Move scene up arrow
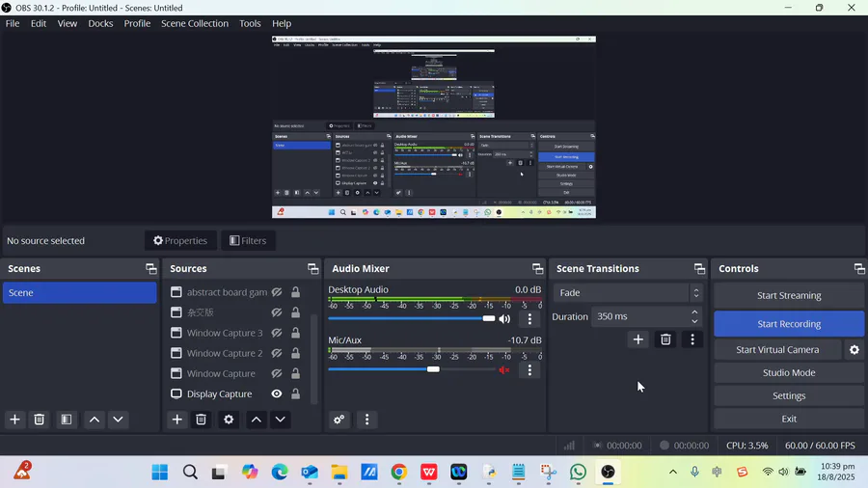868x488 pixels. click(x=95, y=420)
